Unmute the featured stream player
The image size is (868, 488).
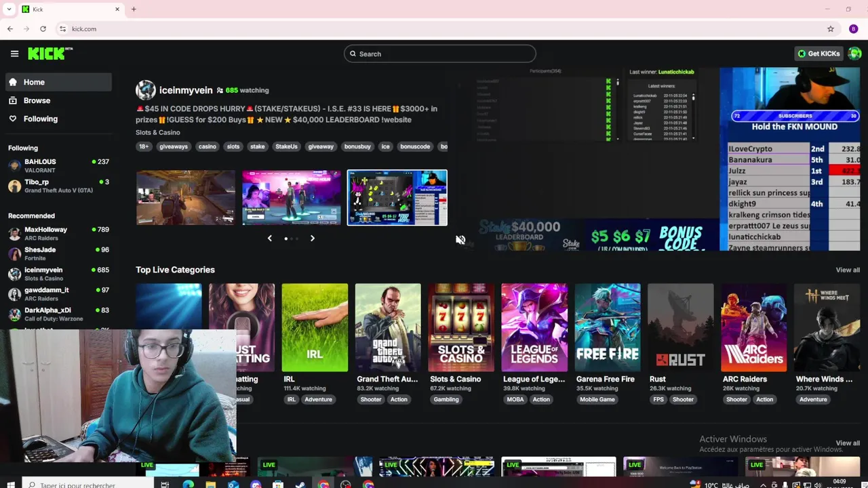pyautogui.click(x=460, y=240)
